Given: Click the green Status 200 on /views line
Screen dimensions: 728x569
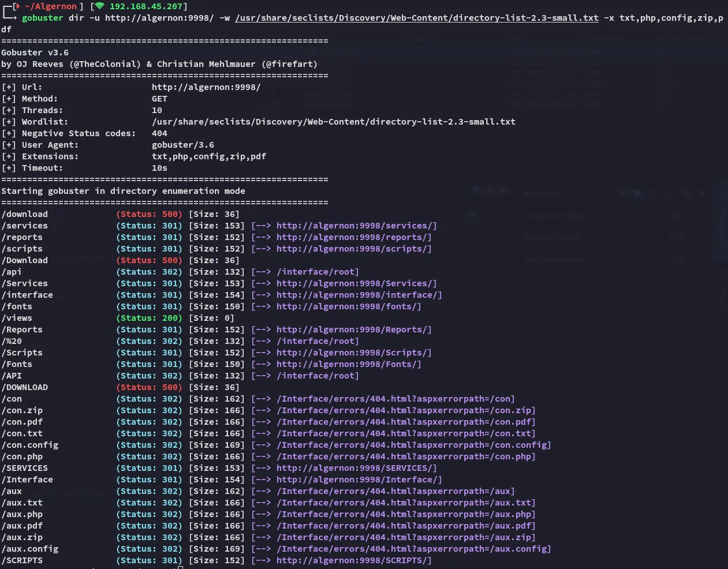Looking at the screenshot, I should tap(150, 318).
